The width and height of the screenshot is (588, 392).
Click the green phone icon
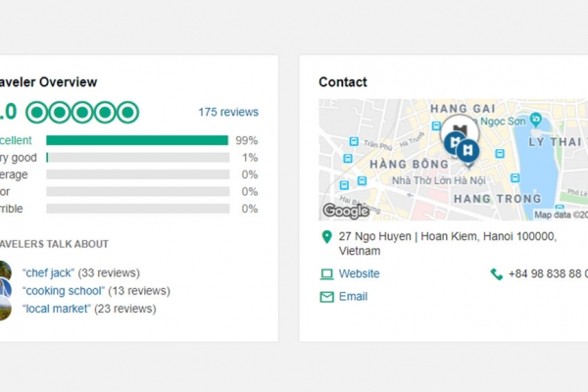pyautogui.click(x=497, y=274)
